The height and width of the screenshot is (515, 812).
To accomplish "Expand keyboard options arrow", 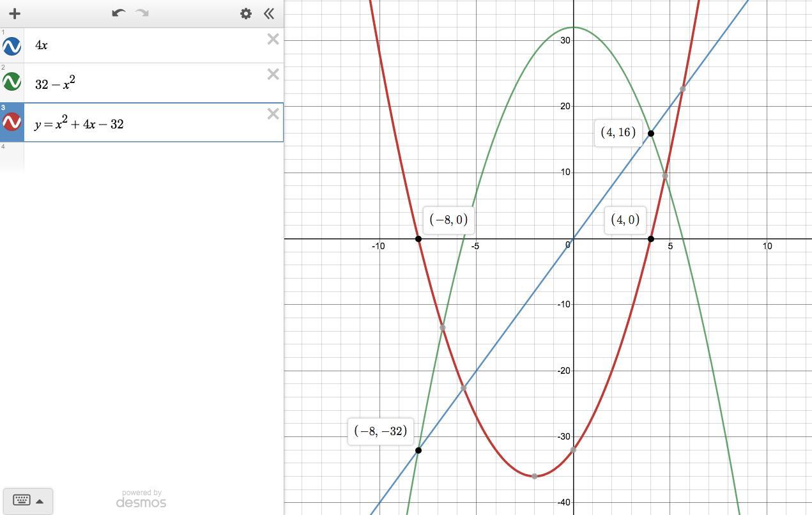I will (x=40, y=501).
